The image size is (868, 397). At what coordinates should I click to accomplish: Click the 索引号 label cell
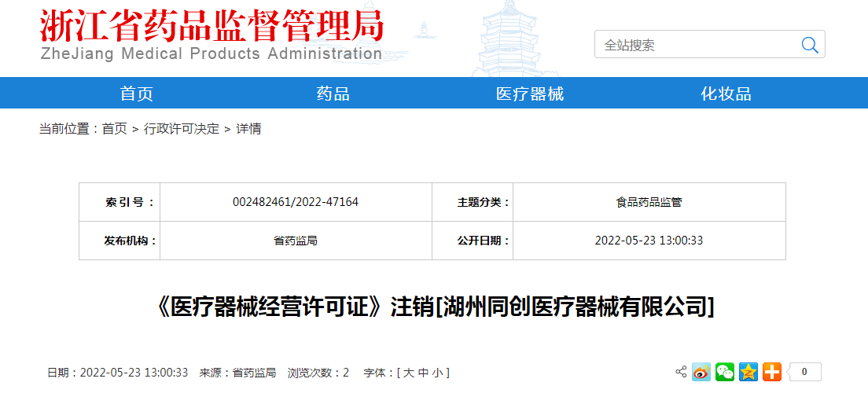click(x=120, y=202)
